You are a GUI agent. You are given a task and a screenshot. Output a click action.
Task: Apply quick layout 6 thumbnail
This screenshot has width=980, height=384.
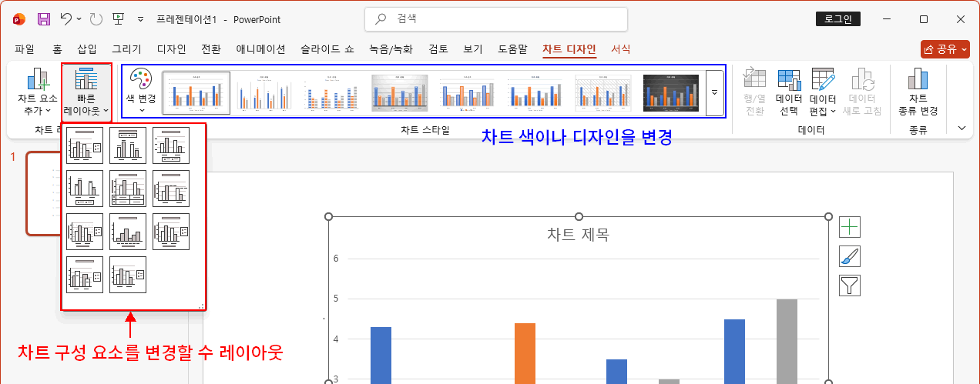[x=171, y=189]
